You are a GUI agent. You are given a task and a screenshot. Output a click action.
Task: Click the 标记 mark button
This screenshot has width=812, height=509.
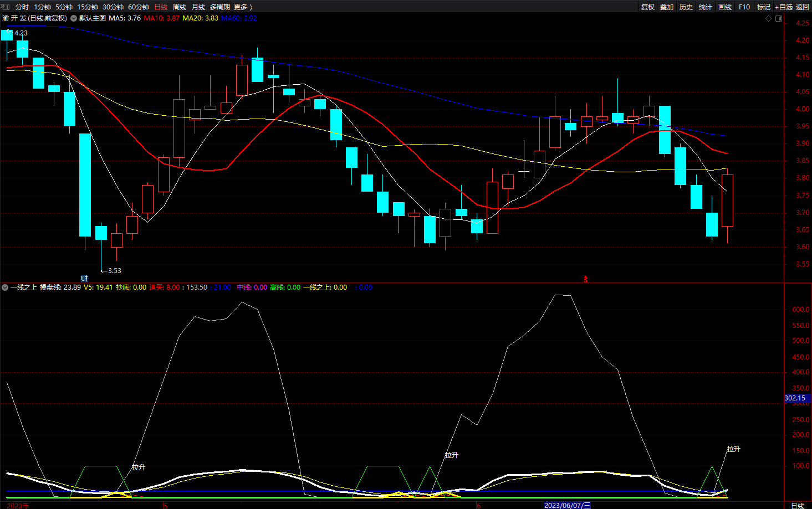click(x=764, y=7)
